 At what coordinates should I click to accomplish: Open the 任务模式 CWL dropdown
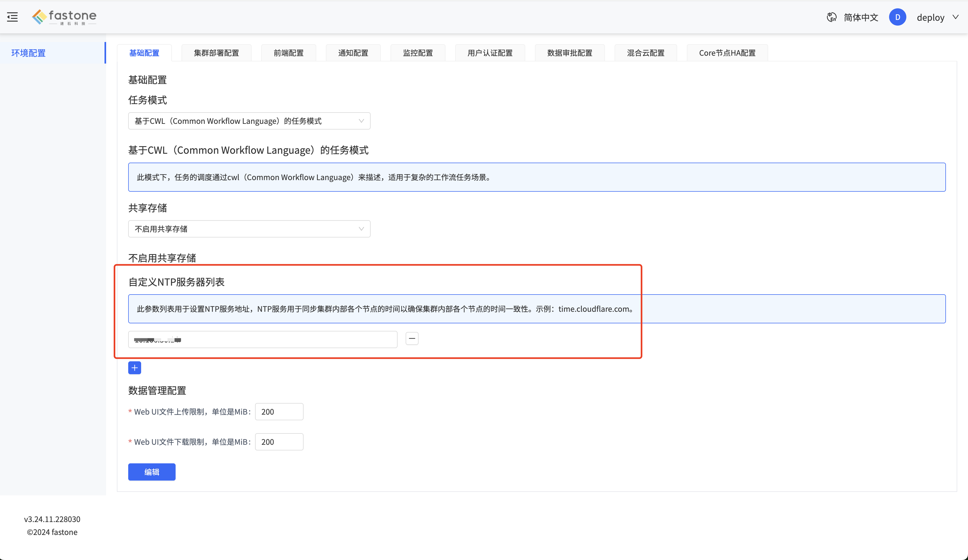tap(249, 121)
